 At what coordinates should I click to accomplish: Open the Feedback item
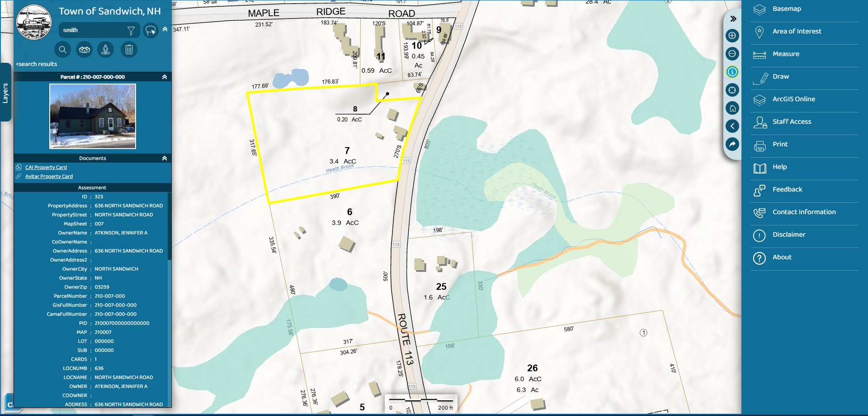805,191
